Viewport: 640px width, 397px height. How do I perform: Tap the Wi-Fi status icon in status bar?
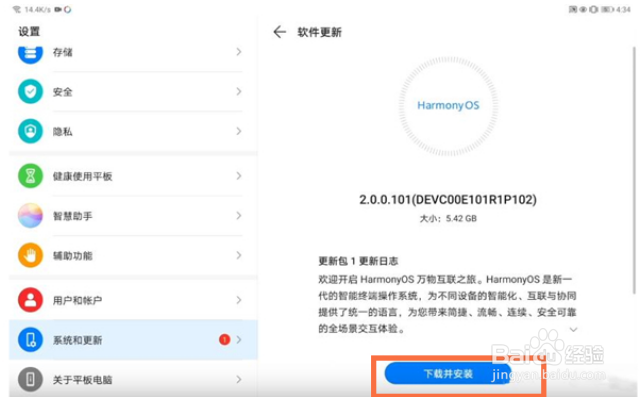(x=17, y=9)
